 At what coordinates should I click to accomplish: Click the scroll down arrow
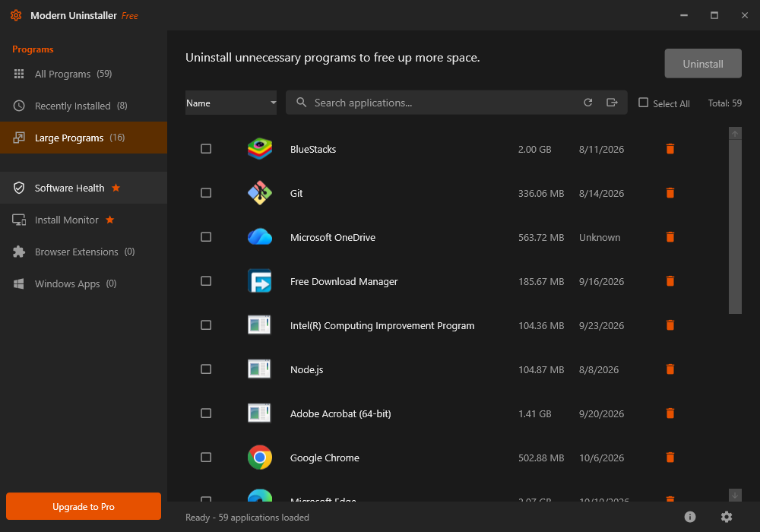735,496
